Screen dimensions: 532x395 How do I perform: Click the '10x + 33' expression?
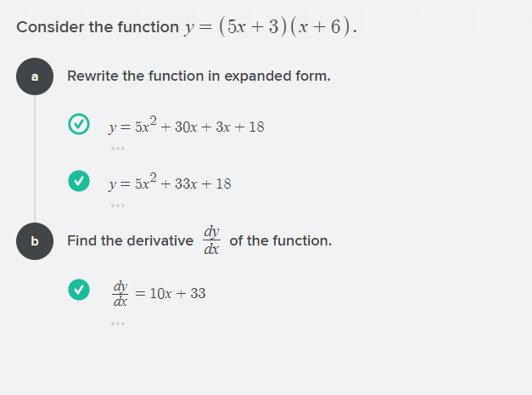[177, 294]
